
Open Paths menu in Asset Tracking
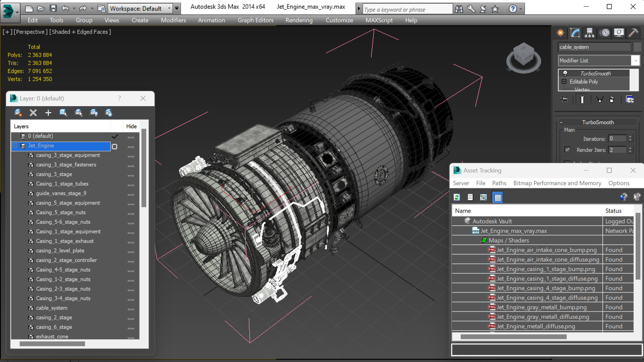coord(499,183)
